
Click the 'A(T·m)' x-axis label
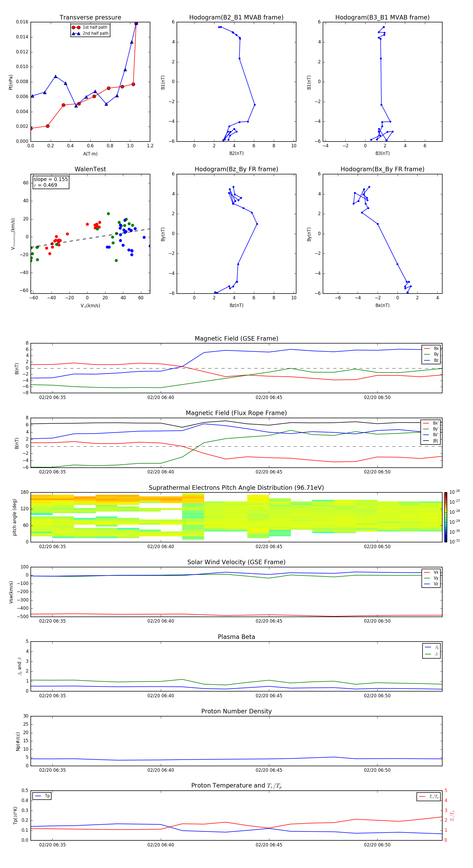90,154
